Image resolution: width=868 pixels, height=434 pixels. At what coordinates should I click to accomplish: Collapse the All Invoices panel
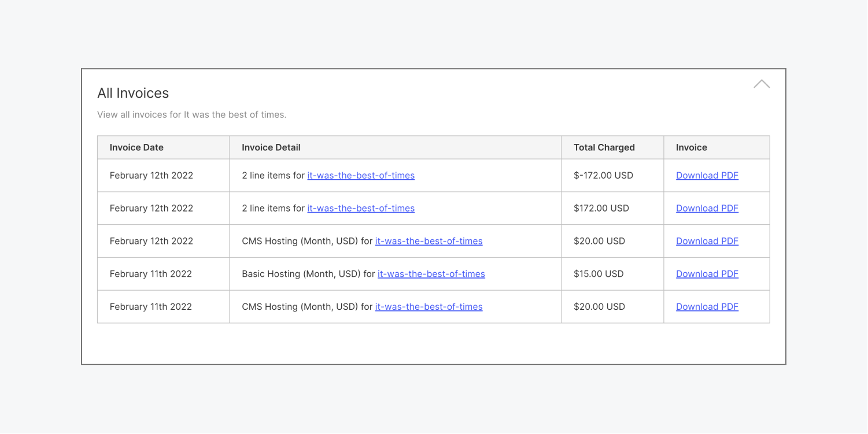point(762,84)
